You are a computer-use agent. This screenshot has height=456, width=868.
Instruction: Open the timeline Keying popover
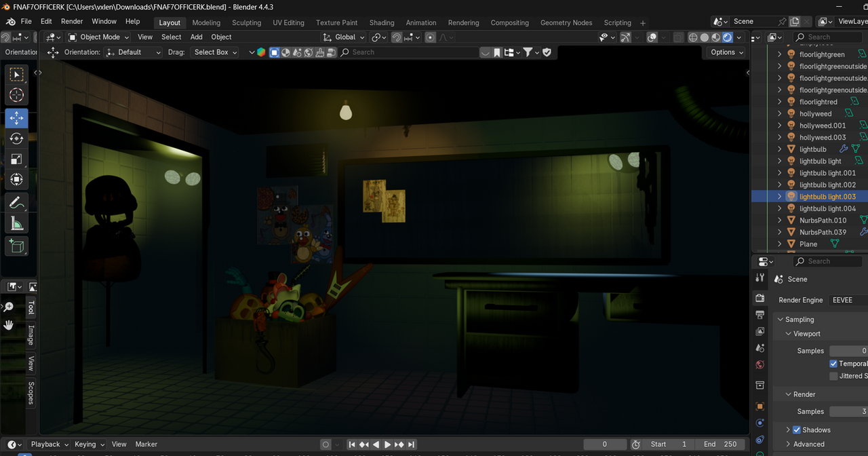click(x=88, y=444)
